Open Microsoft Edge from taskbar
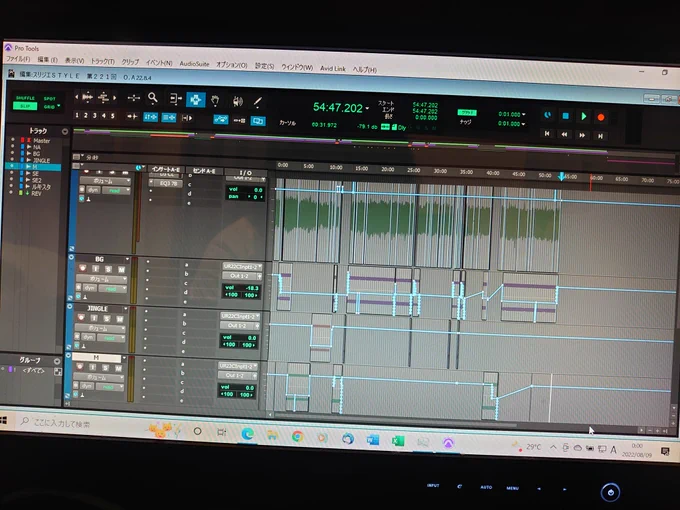680x510 pixels. [x=248, y=433]
